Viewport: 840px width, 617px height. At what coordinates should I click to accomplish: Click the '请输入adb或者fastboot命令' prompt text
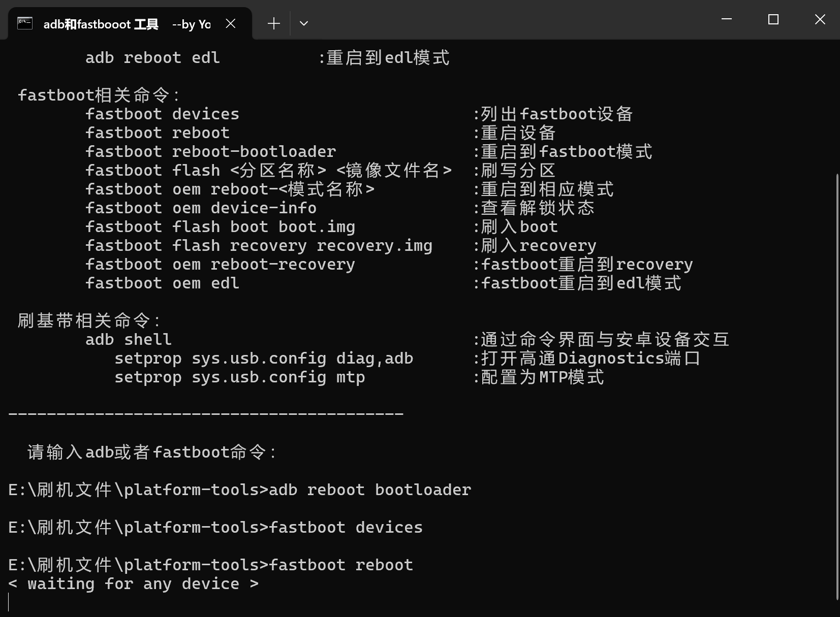tap(150, 451)
